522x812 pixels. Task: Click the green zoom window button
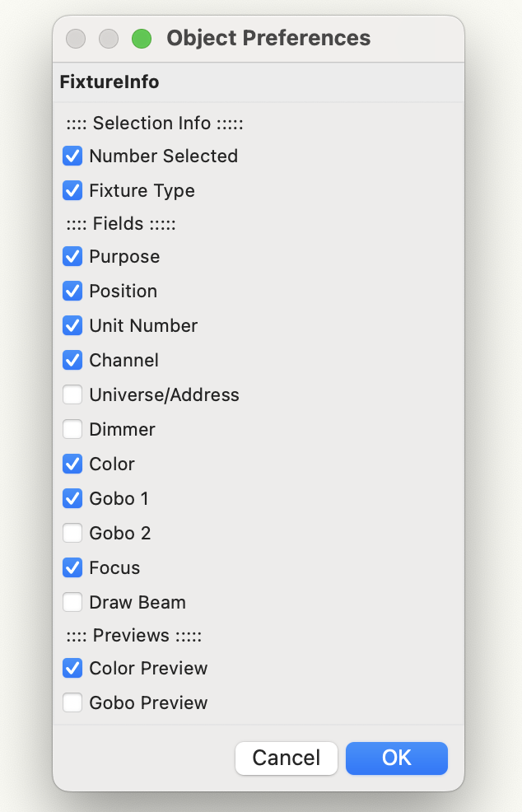[142, 39]
